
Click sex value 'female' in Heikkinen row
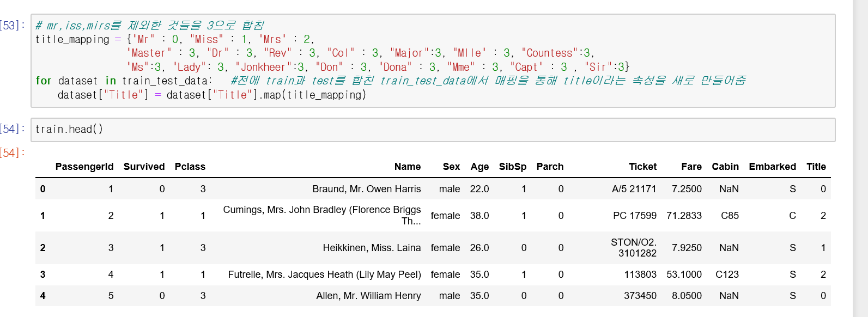pos(445,248)
